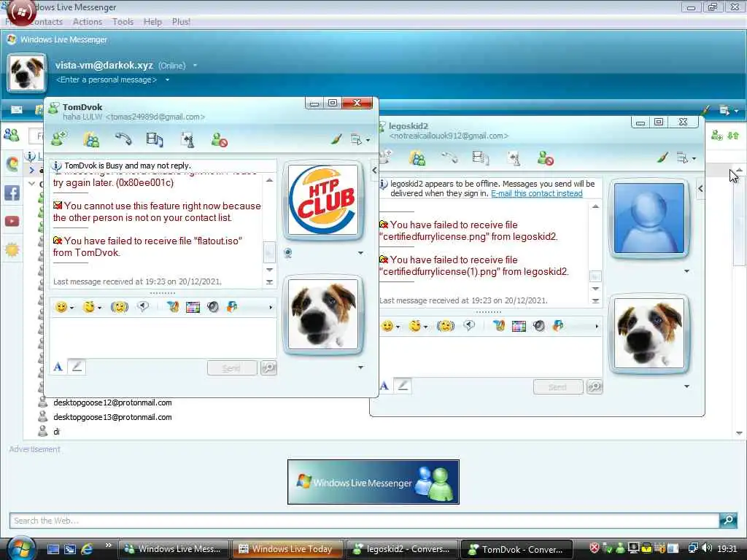The image size is (747, 560).
Task: Open emoticon picker in legoskid2 window
Action: pos(390,326)
